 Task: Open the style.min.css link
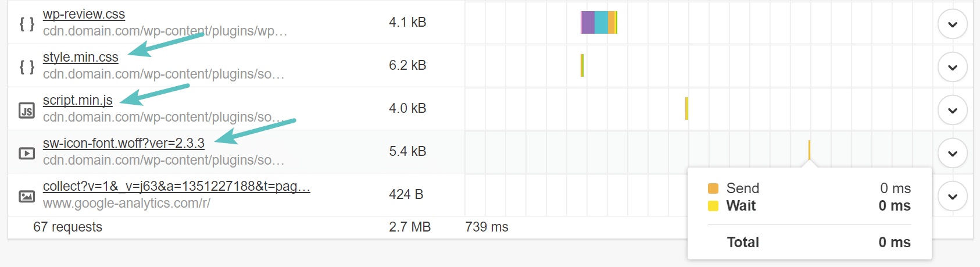point(80,58)
